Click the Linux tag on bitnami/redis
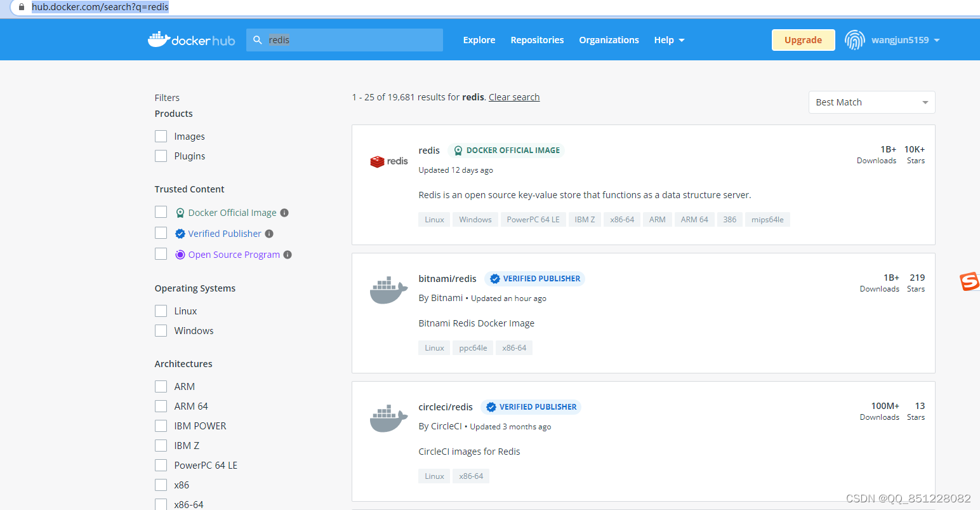The width and height of the screenshot is (980, 510). 434,348
